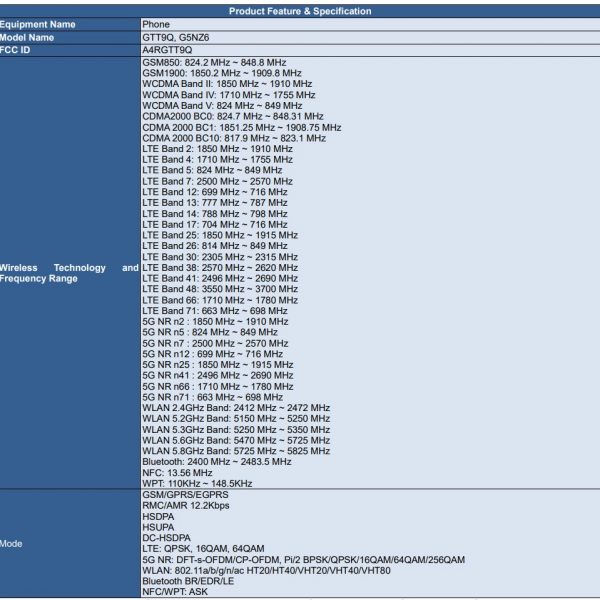
Task: Select the 5G NR n41 line
Action: [x=218, y=375]
